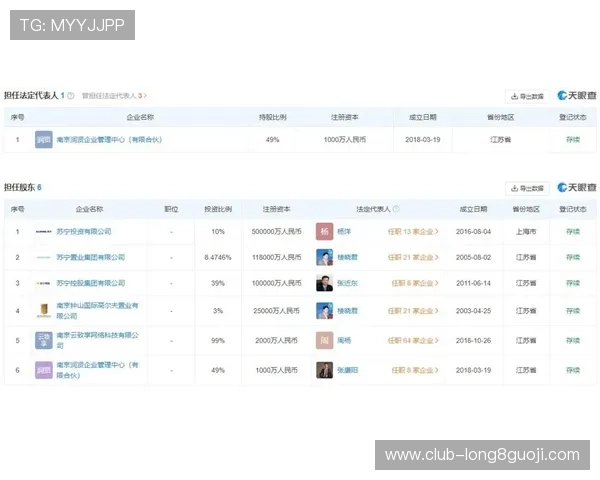Click 100000万人民币 capital cell

tap(276, 283)
